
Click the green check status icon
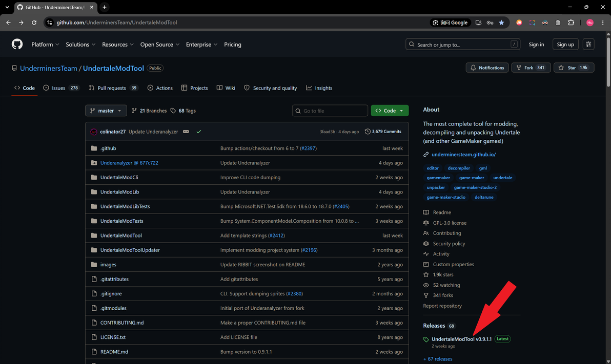tap(199, 132)
